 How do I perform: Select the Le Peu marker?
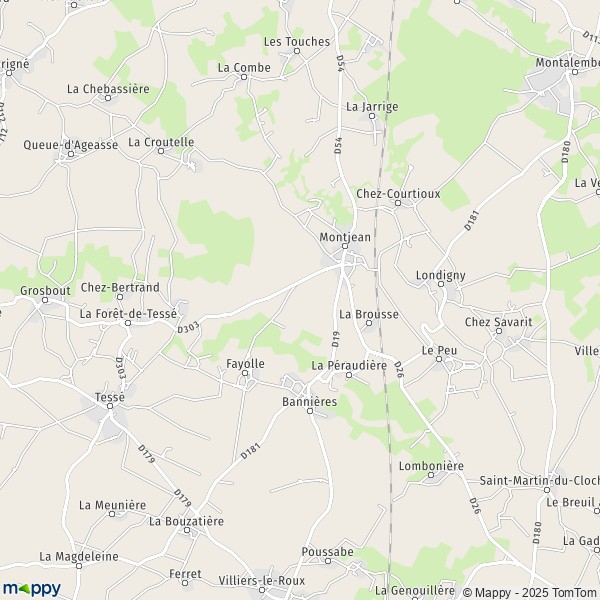pyautogui.click(x=439, y=359)
